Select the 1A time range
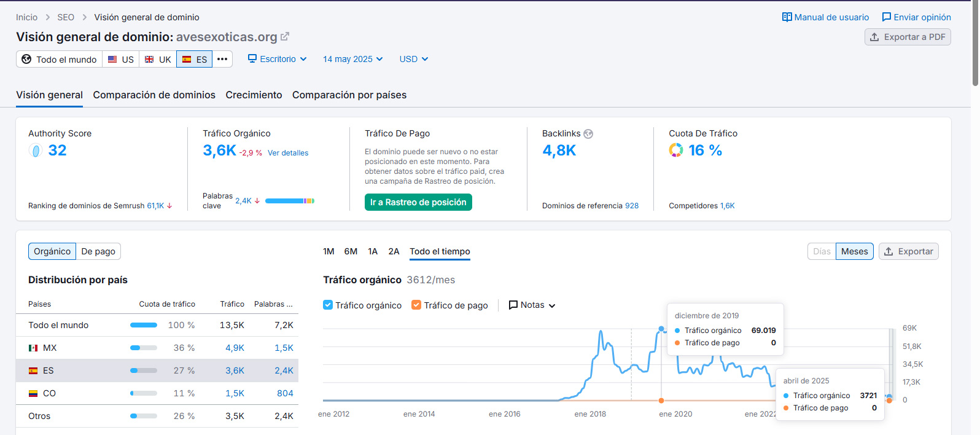This screenshot has height=435, width=980. point(373,251)
